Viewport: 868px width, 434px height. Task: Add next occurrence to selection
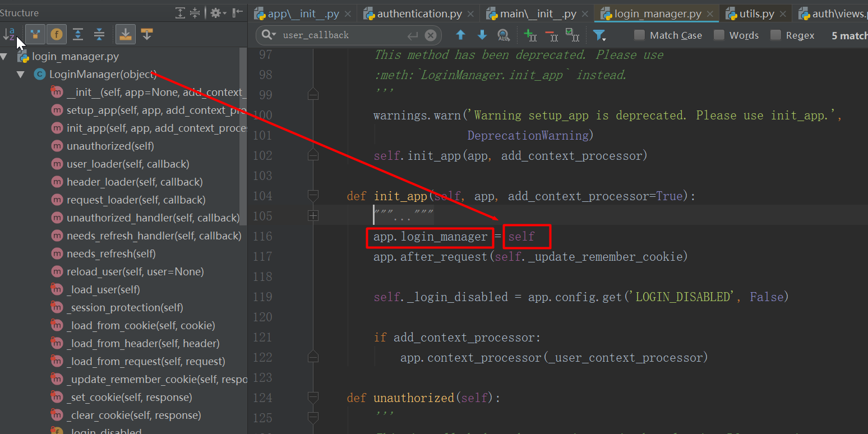530,35
